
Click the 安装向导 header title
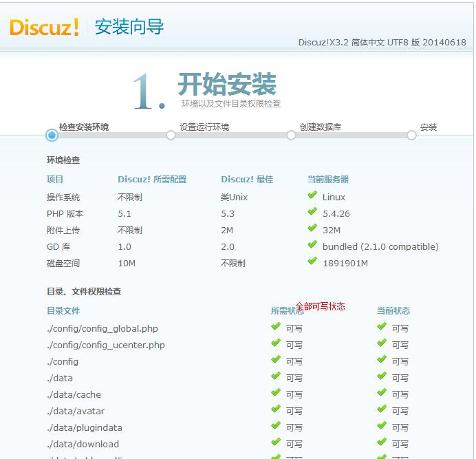coord(129,27)
